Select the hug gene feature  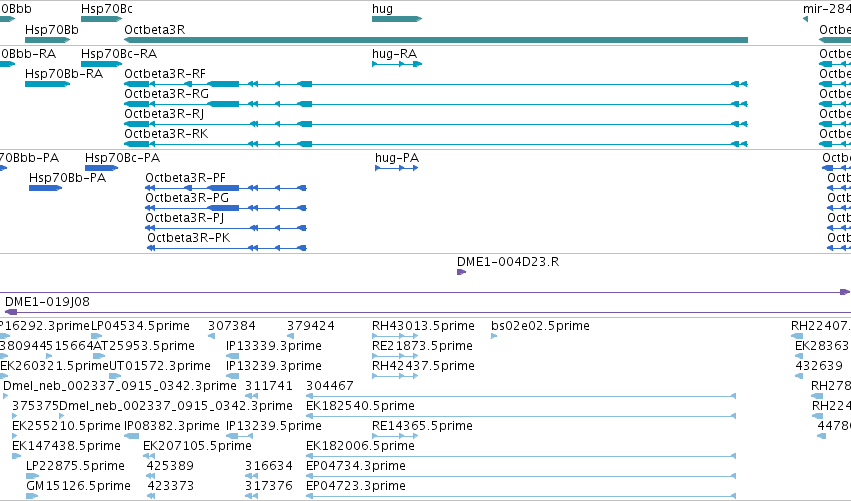coord(397,19)
